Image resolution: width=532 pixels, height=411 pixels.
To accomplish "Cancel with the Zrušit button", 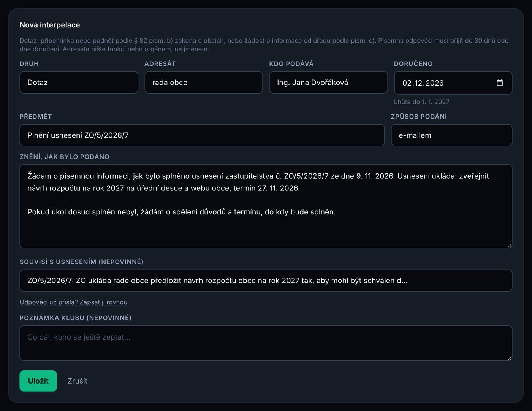I will pos(78,381).
